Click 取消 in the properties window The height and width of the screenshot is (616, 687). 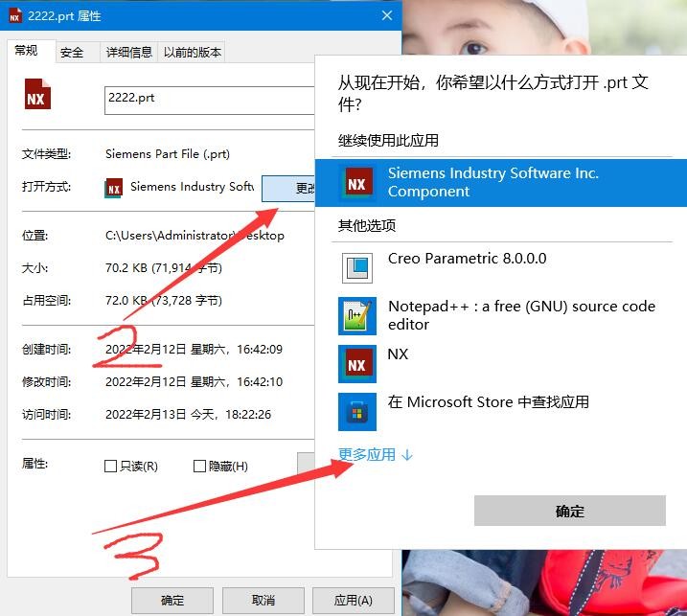[x=263, y=601]
